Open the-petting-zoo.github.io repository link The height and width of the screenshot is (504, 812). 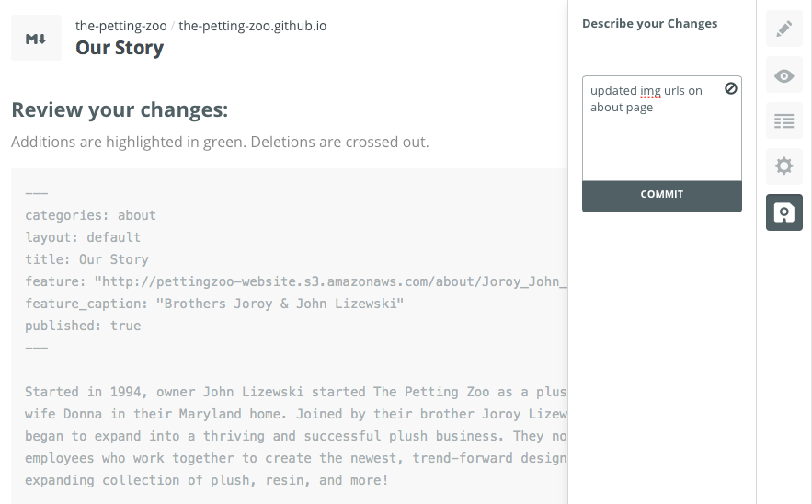tap(252, 26)
